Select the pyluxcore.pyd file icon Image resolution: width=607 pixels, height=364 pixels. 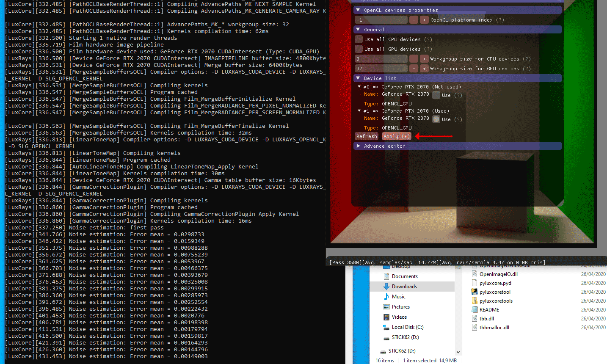pos(475,283)
